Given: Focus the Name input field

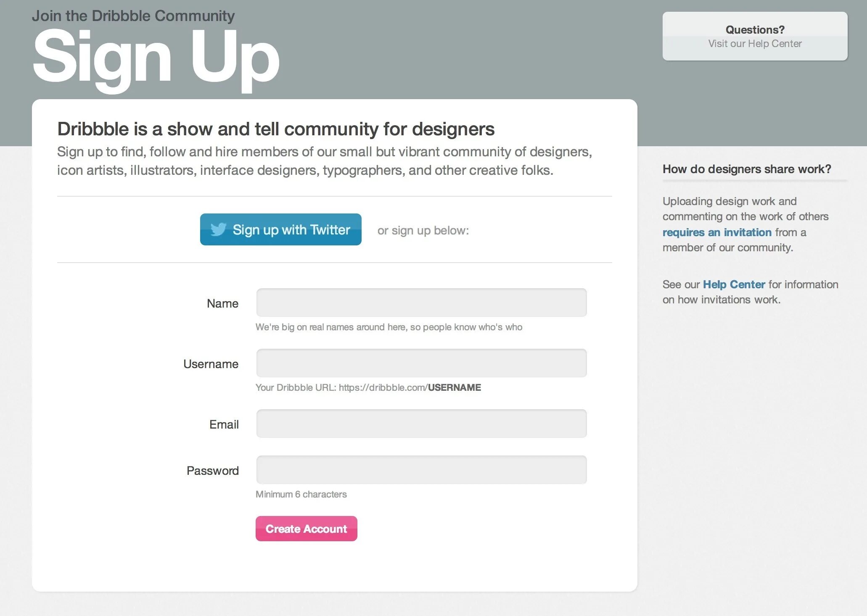Looking at the screenshot, I should click(421, 303).
